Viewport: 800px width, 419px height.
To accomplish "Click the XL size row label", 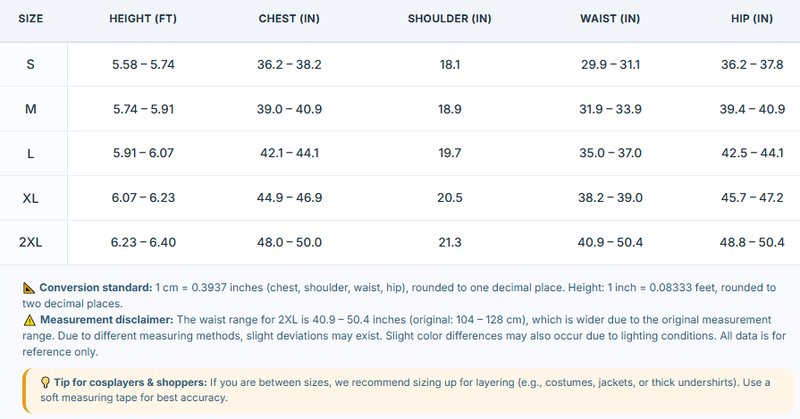I will coord(31,198).
